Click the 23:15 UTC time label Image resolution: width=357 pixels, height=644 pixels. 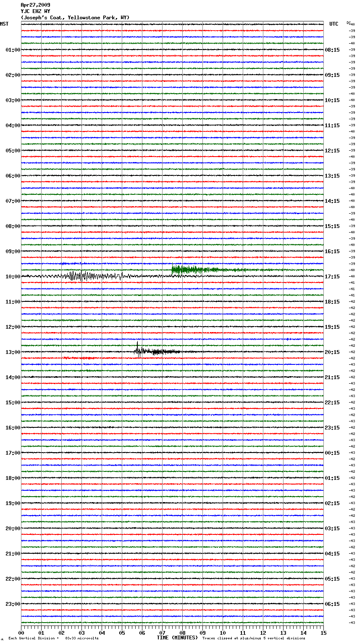click(332, 428)
